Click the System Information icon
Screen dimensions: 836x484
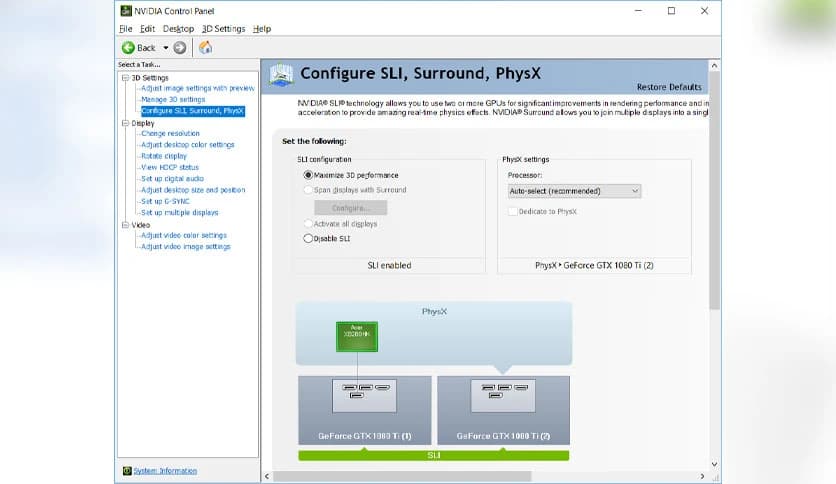click(126, 470)
